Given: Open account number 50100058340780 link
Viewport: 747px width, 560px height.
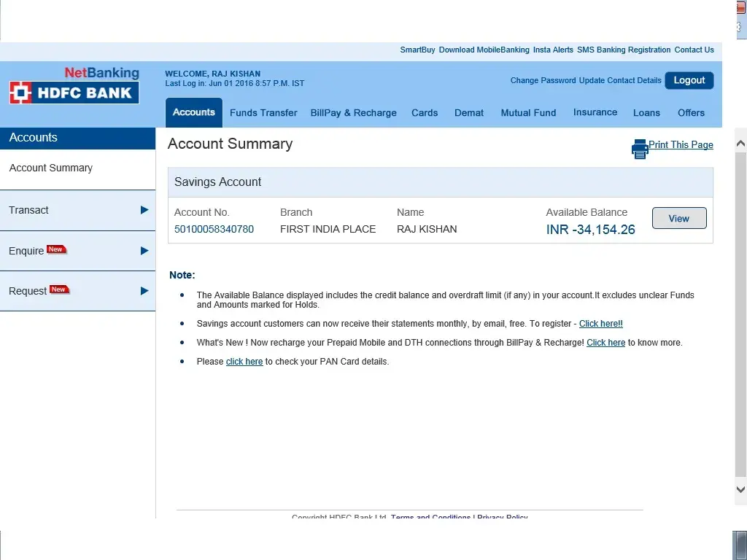Looking at the screenshot, I should tap(214, 229).
